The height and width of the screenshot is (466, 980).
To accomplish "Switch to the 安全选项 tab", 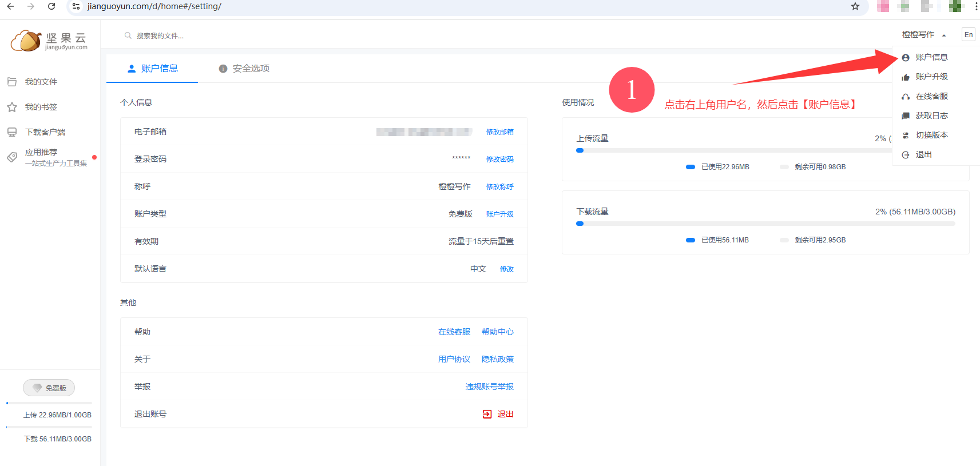I will tap(244, 68).
